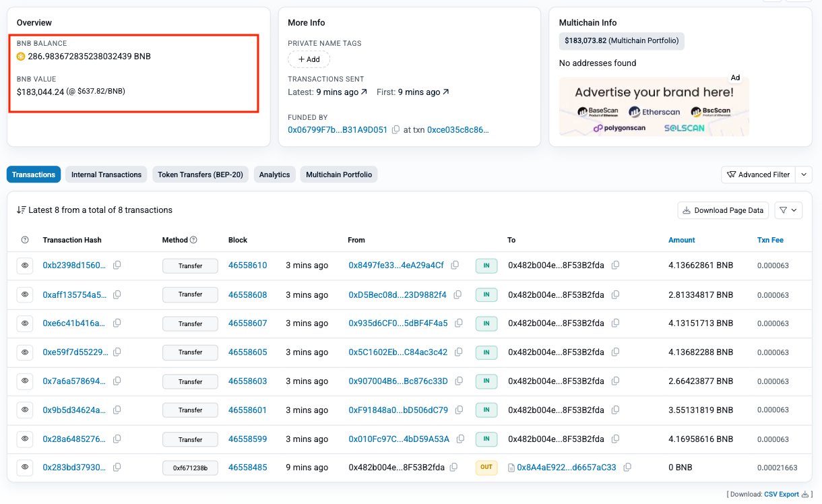Open the latest sent transaction link
Image resolution: width=822 pixels, height=504 pixels.
(x=342, y=92)
